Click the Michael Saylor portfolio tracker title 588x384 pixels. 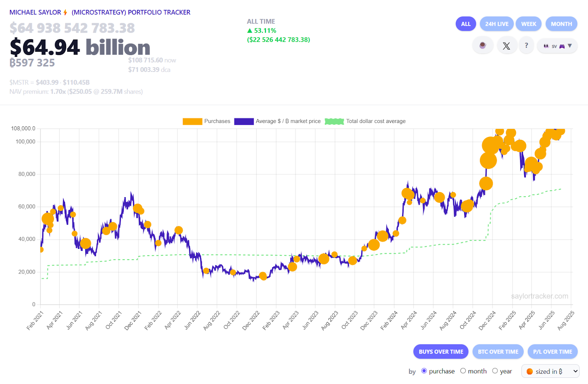100,12
